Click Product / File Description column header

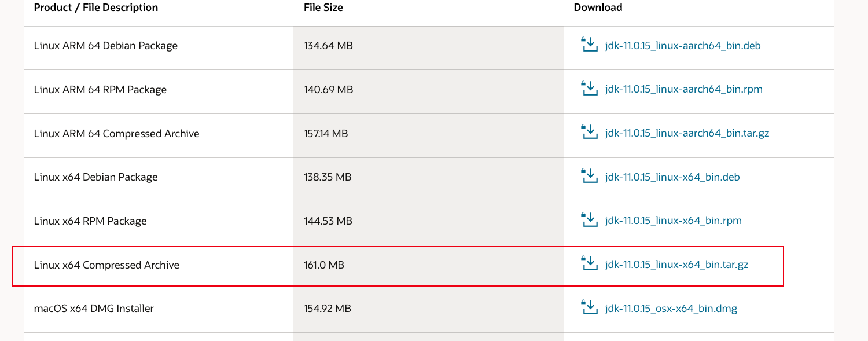coord(96,8)
